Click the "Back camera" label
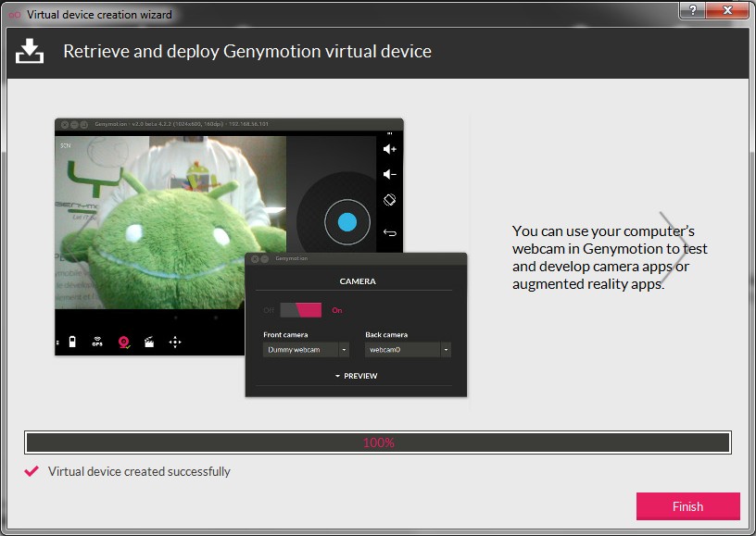Screen dimensions: 756x536 (386, 335)
